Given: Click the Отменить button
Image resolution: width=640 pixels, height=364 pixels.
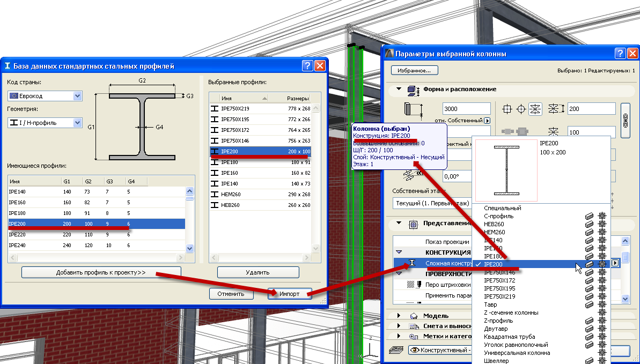Looking at the screenshot, I should pyautogui.click(x=231, y=294).
